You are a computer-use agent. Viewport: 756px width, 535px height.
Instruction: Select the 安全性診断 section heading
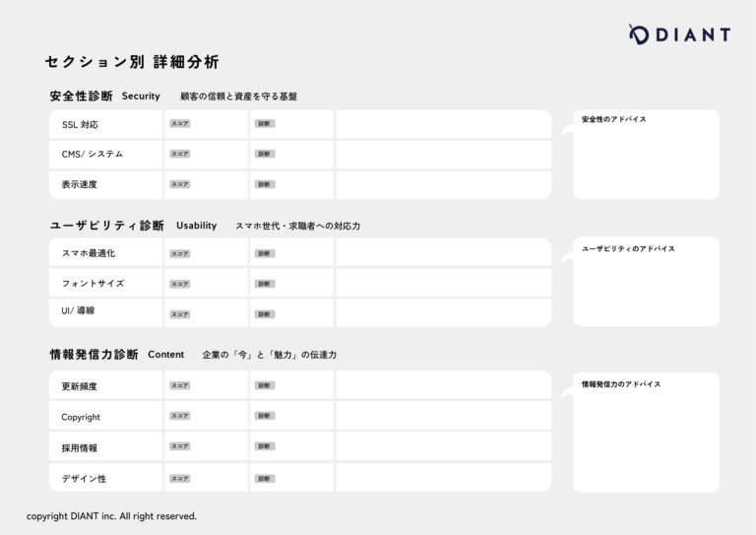point(81,97)
